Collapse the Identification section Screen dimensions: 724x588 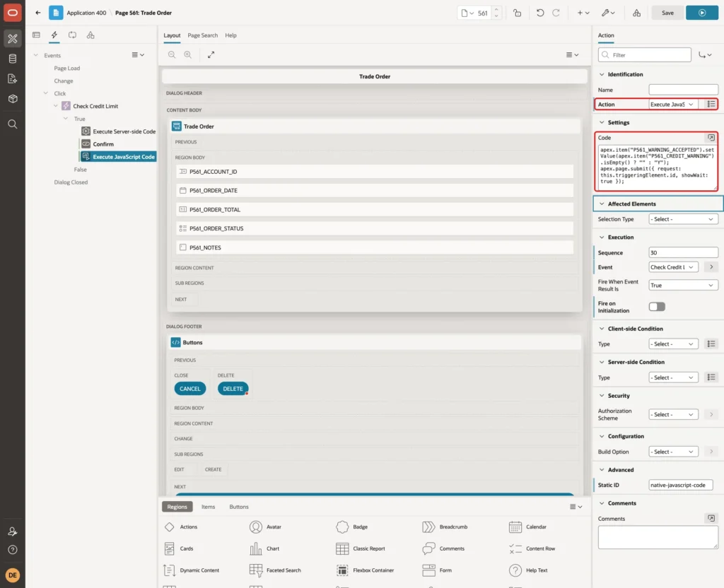(602, 74)
